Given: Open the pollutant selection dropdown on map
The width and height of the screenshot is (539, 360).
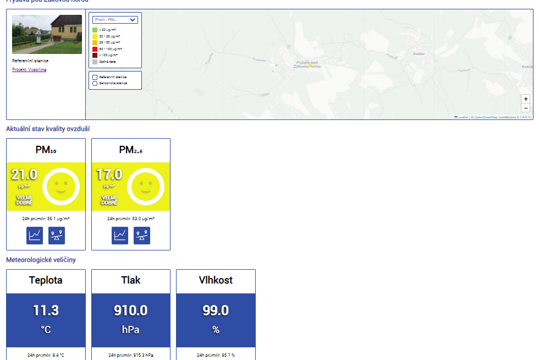Looking at the screenshot, I should 115,20.
